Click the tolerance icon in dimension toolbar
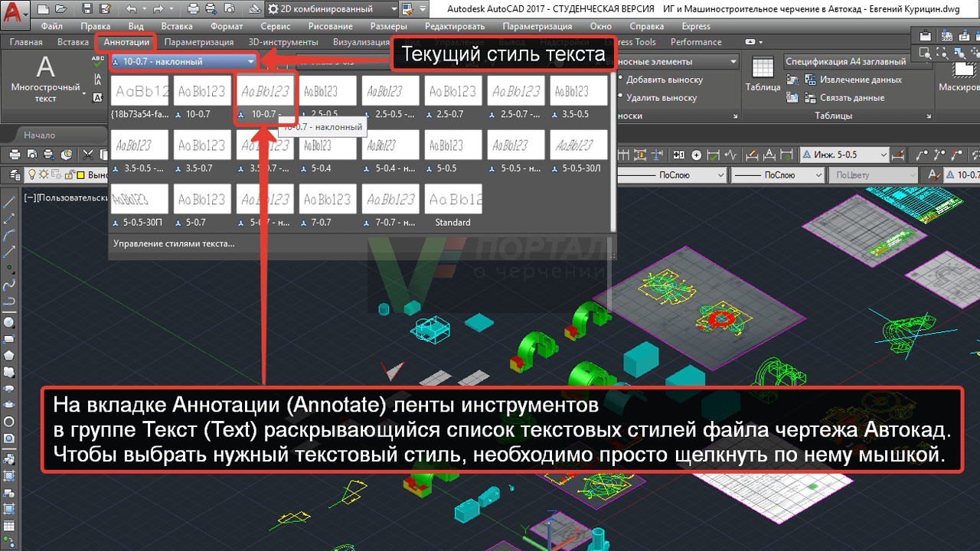This screenshot has height=551, width=980. point(679,155)
